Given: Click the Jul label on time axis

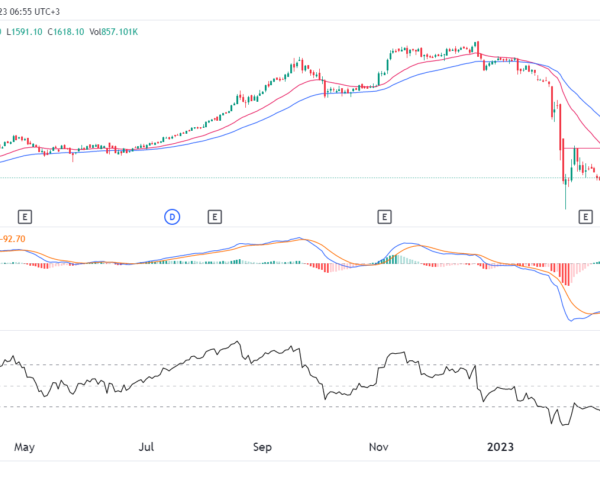Looking at the screenshot, I should point(147,447).
